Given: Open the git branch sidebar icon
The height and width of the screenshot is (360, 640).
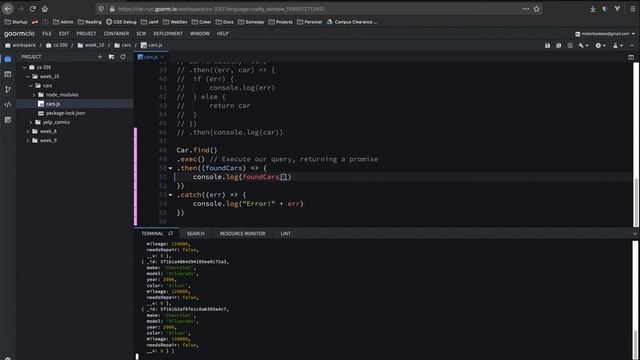Looking at the screenshot, I should (x=8, y=89).
